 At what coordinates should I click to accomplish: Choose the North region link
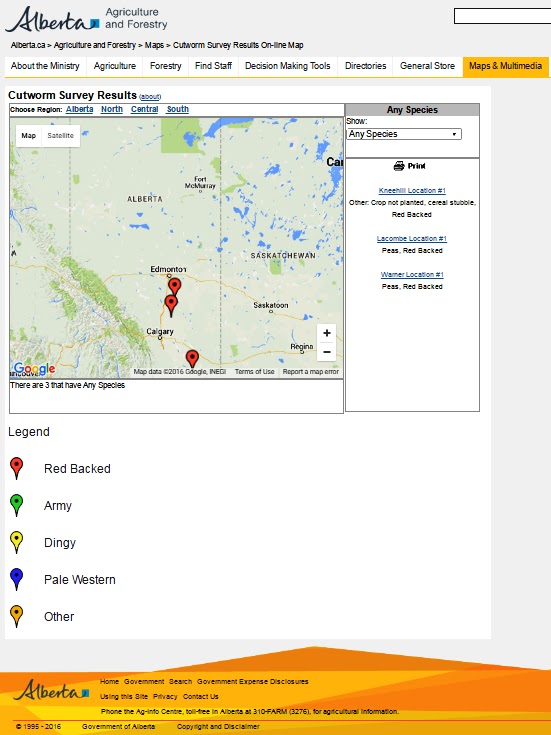112,109
